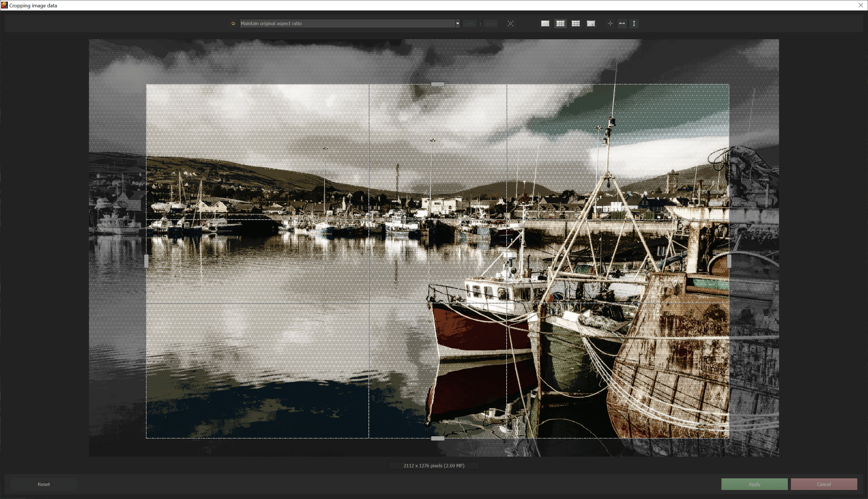Click the aspect ratio width input field

pos(470,24)
